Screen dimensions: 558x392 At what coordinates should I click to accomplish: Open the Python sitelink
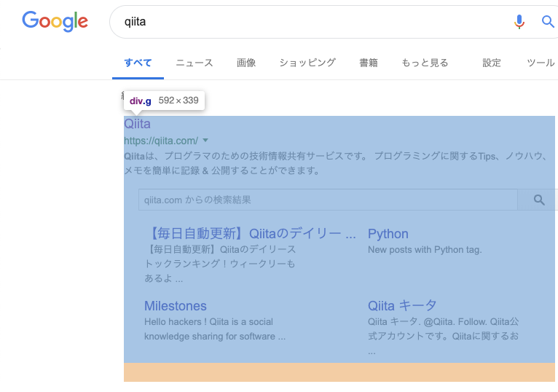(388, 234)
